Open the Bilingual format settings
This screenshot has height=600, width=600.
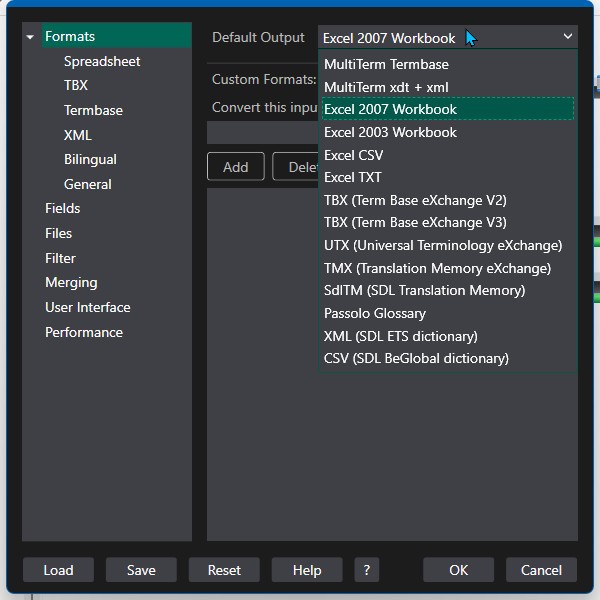(90, 160)
